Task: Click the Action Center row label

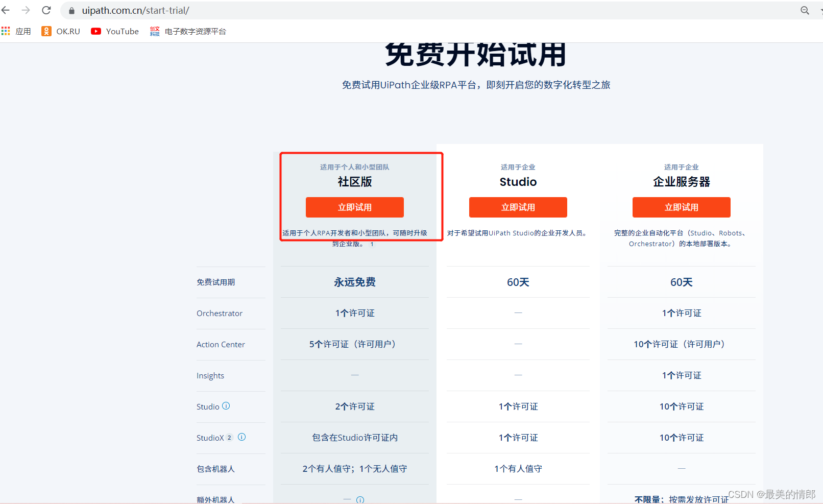Action: pyautogui.click(x=221, y=345)
